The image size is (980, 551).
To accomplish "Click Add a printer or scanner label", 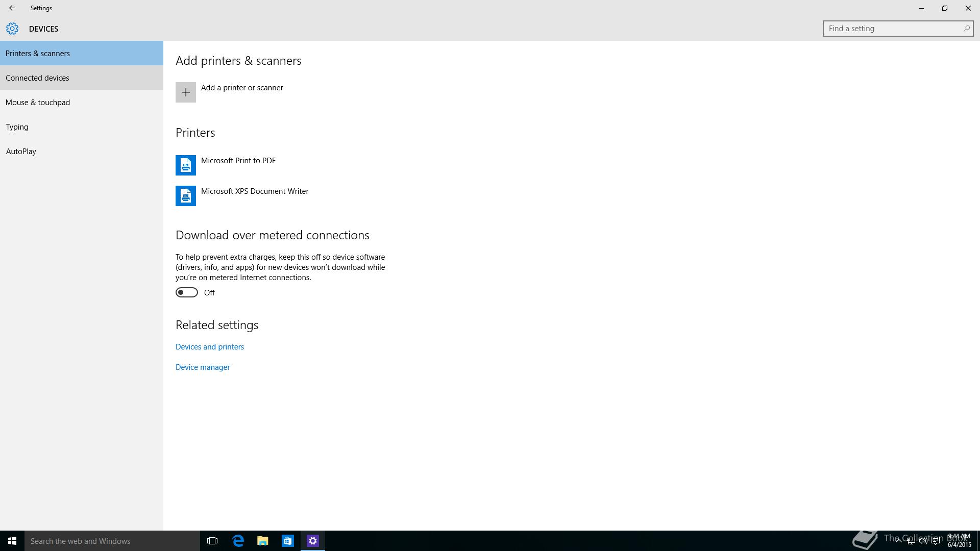I will pos(242,88).
